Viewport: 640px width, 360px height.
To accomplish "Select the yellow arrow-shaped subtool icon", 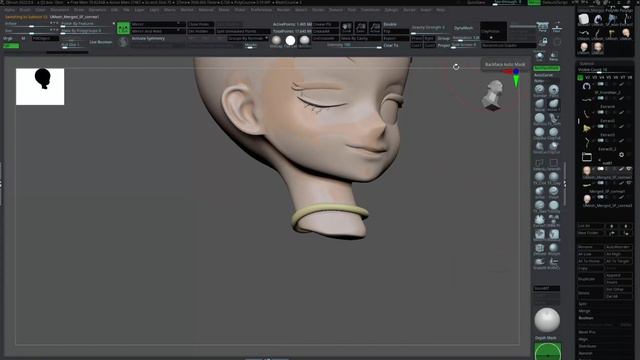I will click(x=587, y=129).
